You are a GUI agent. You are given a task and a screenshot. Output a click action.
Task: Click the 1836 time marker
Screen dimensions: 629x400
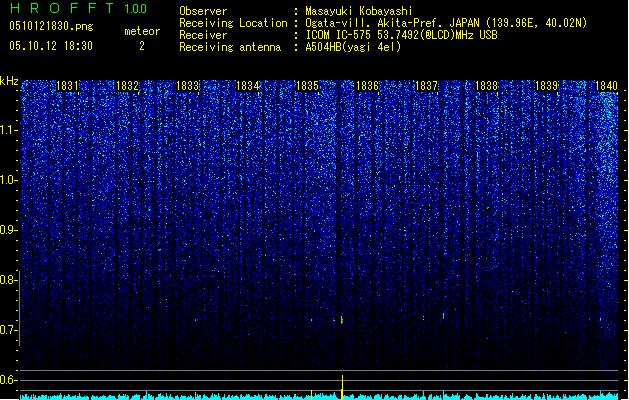(x=367, y=85)
